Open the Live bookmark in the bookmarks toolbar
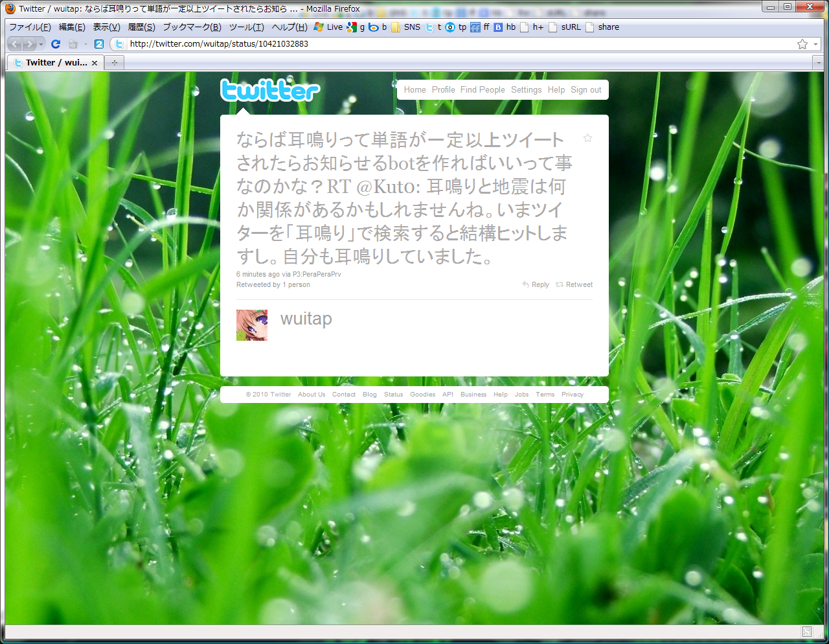Screen dimensions: 829x644 [328, 27]
